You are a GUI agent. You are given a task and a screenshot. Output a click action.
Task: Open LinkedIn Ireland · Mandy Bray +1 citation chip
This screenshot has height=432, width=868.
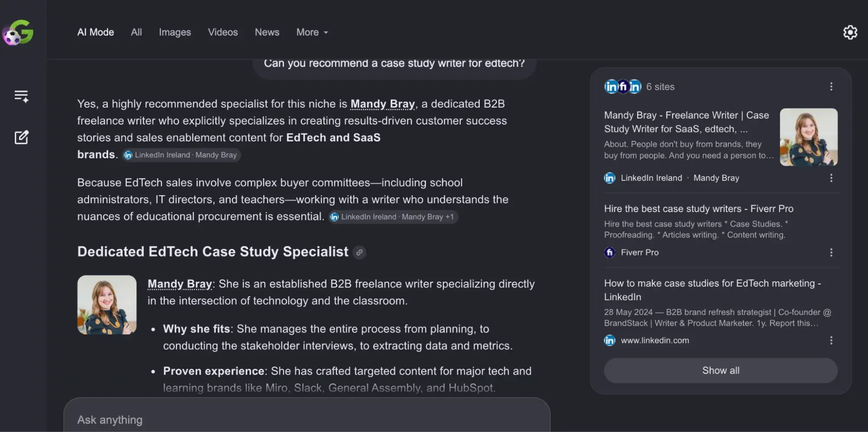[x=393, y=217]
